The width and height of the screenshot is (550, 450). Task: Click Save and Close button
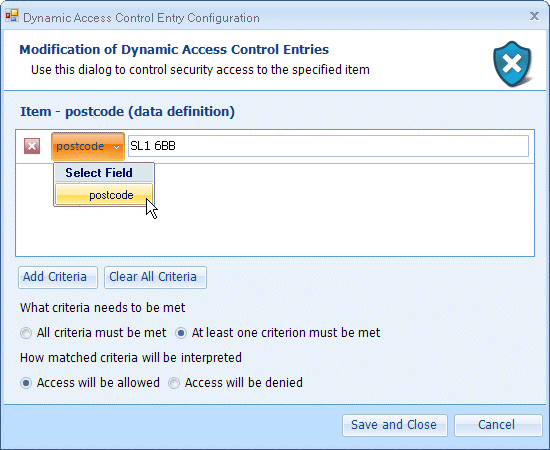pyautogui.click(x=395, y=425)
